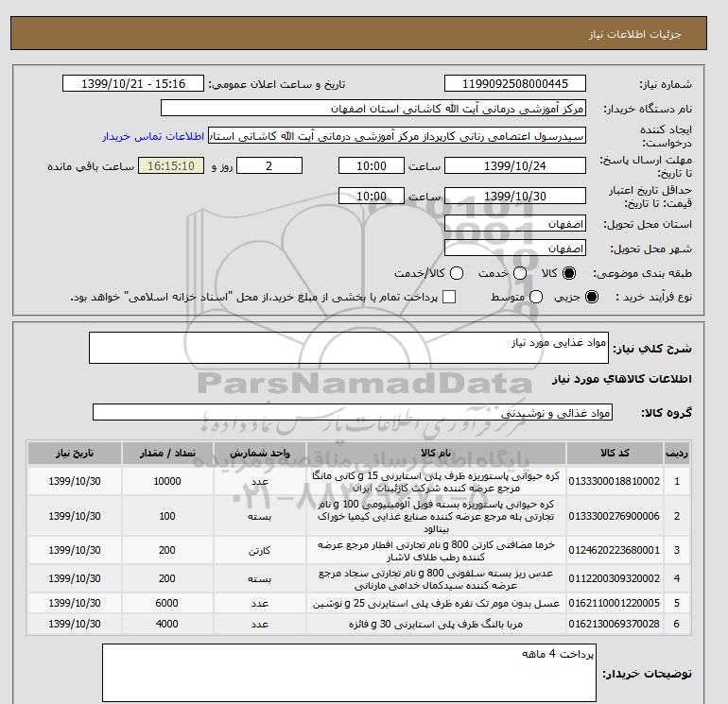Select the جزیی purchase type radio

592,297
